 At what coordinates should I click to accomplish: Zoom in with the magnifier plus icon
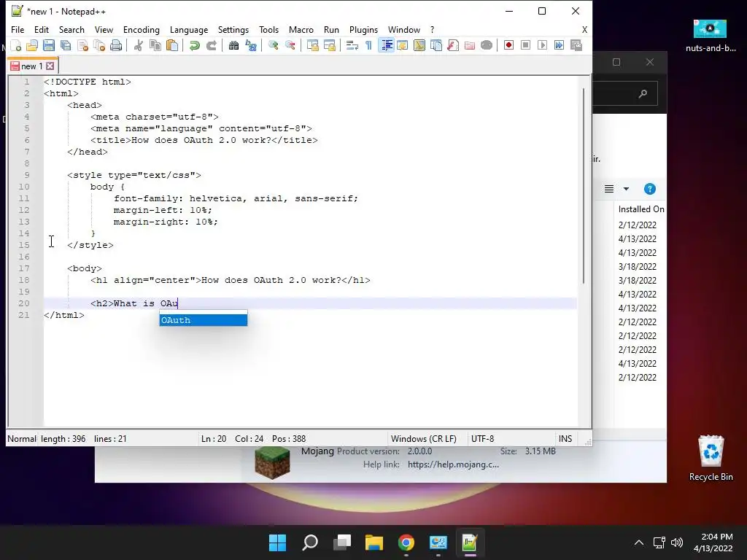(273, 45)
